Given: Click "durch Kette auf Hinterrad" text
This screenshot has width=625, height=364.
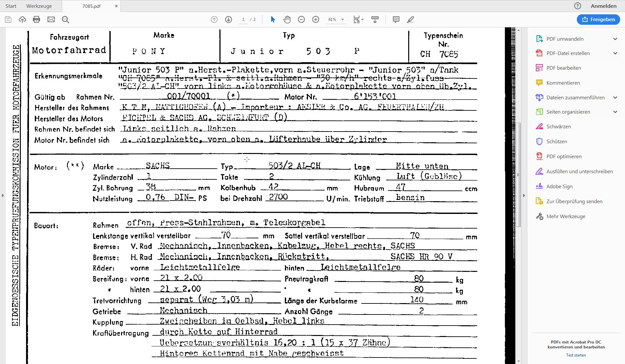Looking at the screenshot, I should point(219,332).
